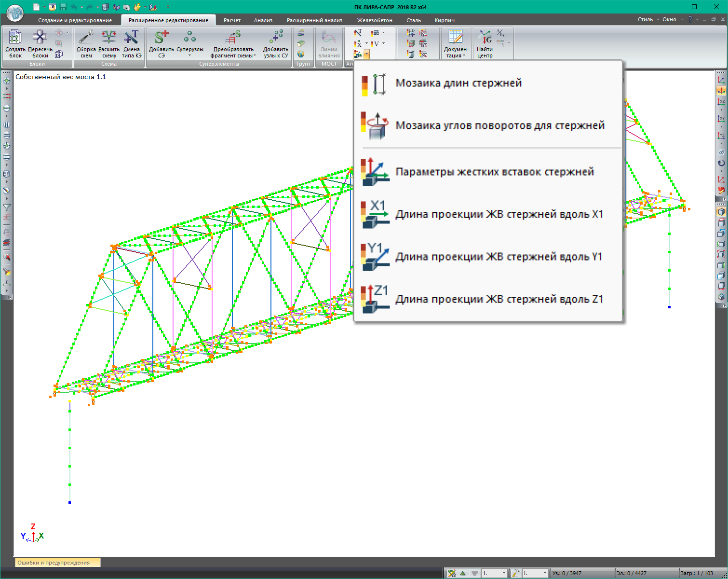The height and width of the screenshot is (579, 728).
Task: Open the Железобетон ribbon tab
Action: tap(375, 20)
